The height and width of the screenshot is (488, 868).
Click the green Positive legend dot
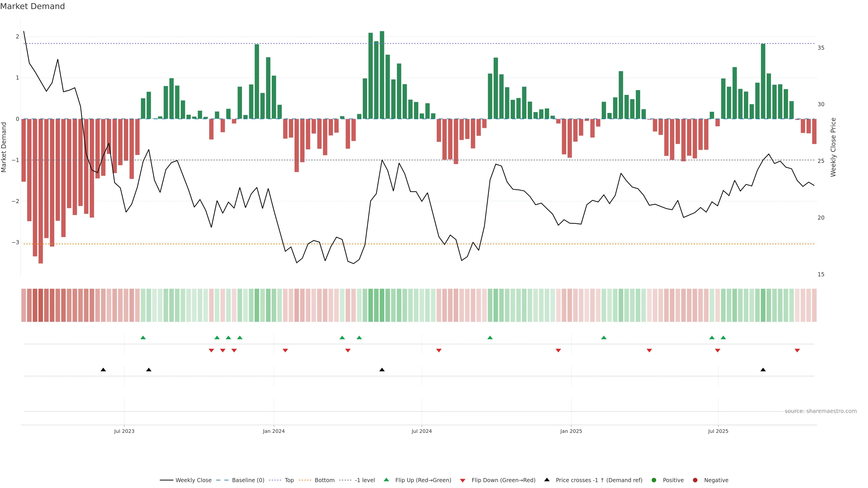654,480
